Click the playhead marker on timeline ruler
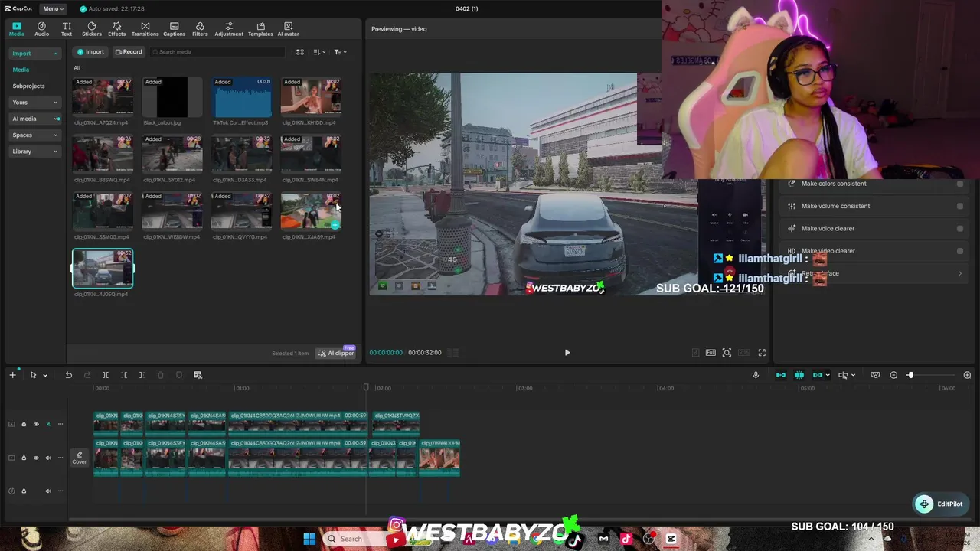This screenshot has width=980, height=551. [x=366, y=388]
